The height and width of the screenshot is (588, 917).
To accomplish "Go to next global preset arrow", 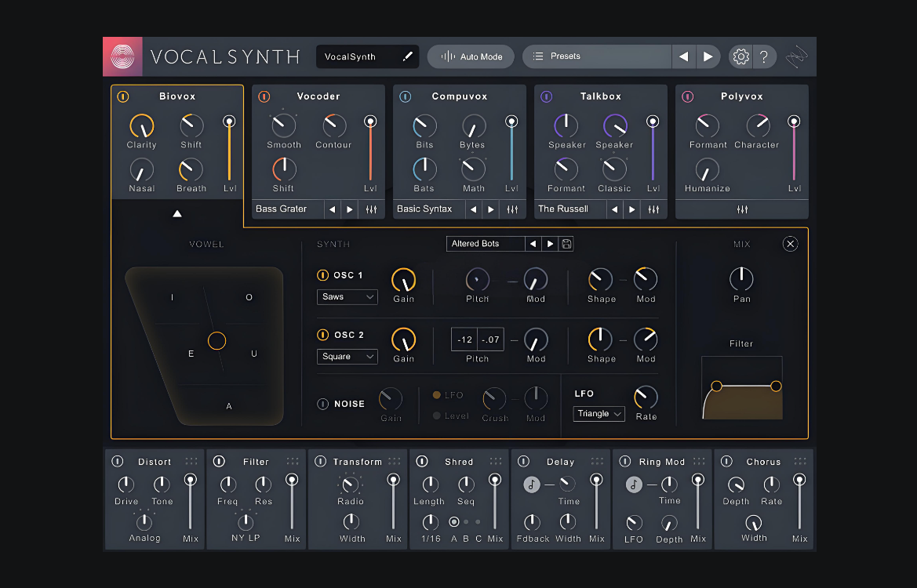I will click(708, 56).
